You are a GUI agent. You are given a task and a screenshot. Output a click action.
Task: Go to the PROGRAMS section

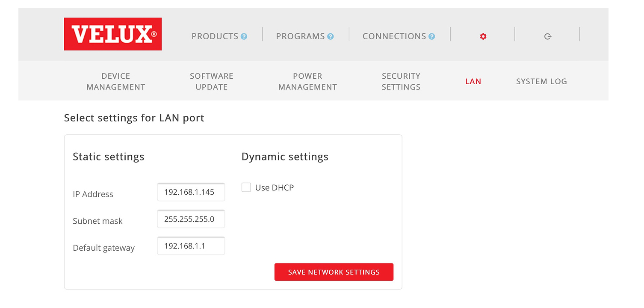[300, 37]
